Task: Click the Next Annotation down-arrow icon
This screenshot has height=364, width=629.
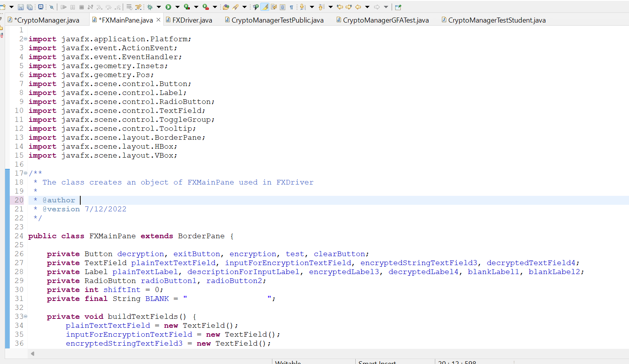Action: click(x=303, y=7)
